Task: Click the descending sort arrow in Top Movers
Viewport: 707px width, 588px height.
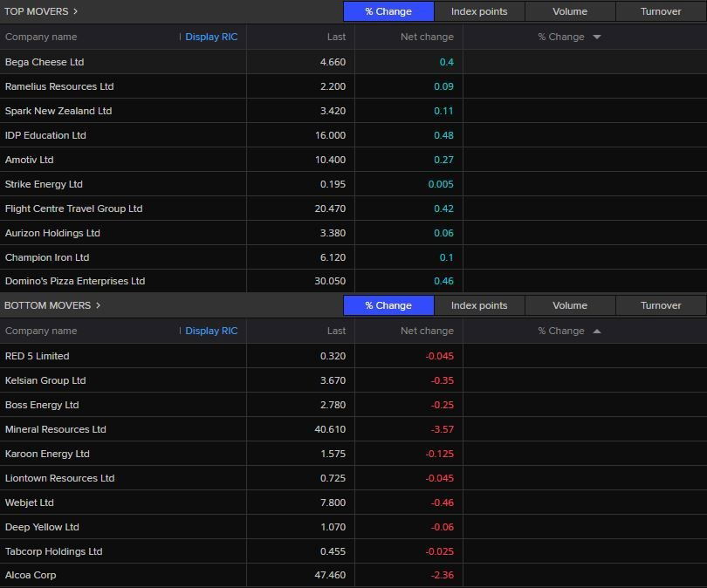Action: tap(597, 37)
